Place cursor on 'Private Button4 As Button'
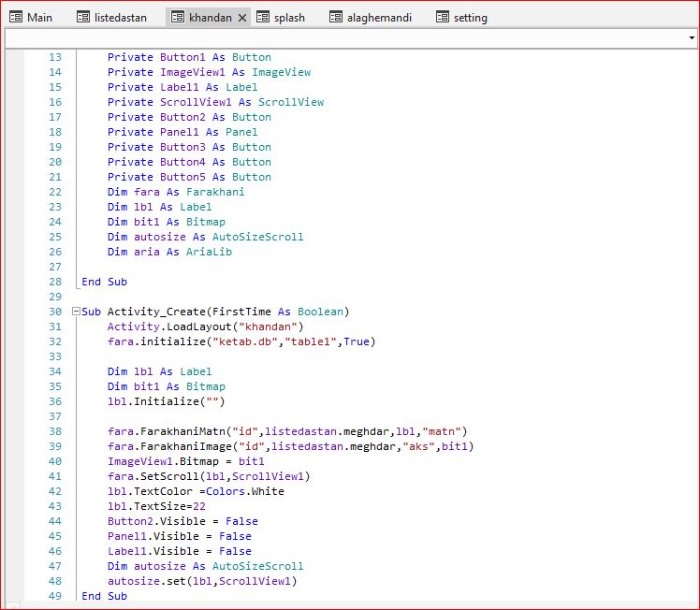700x610 pixels. tap(189, 162)
